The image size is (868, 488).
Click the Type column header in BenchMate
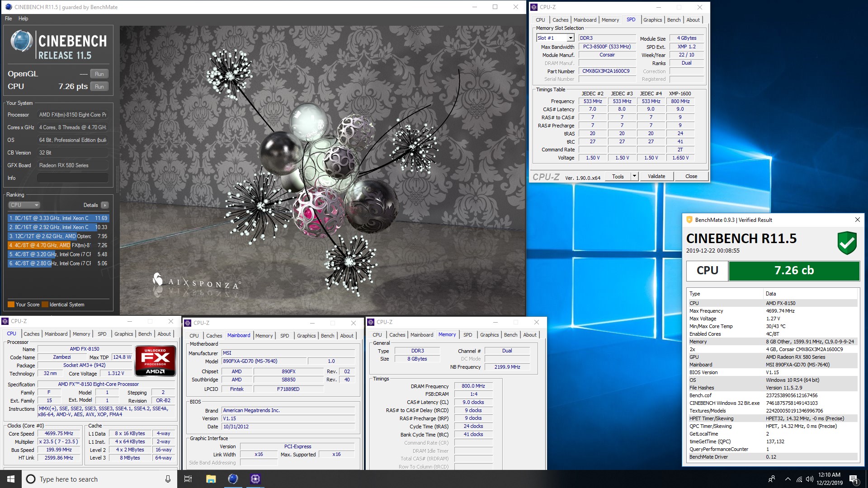(725, 294)
